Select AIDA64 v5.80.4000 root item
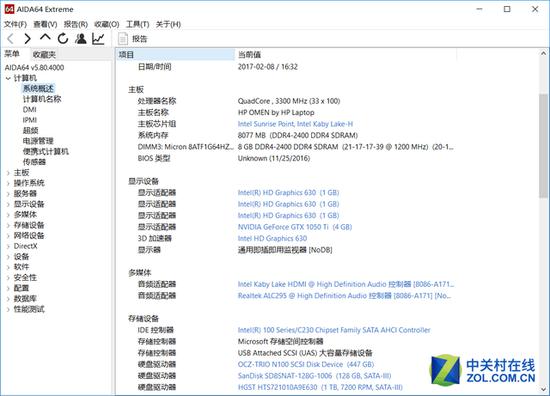 tap(34, 67)
